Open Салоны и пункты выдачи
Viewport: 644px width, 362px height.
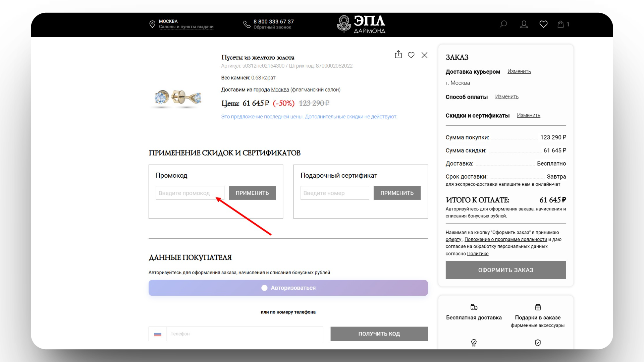(186, 27)
